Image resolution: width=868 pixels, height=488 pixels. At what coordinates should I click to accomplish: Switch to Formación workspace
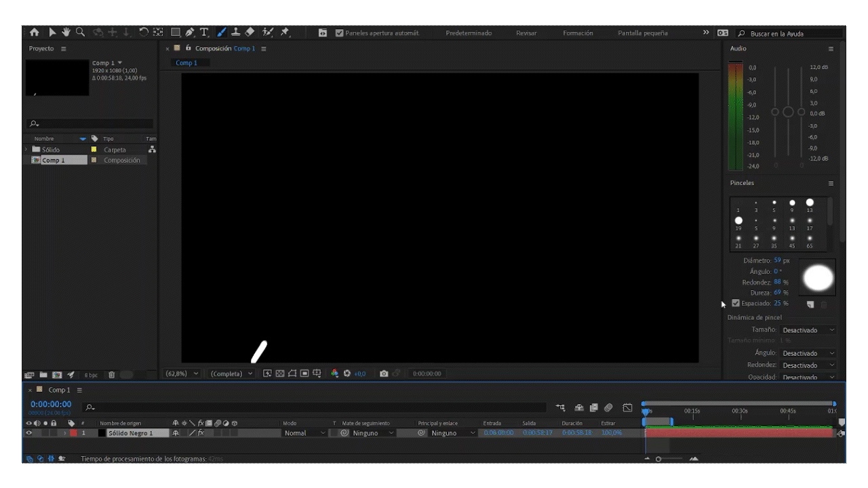pos(578,33)
